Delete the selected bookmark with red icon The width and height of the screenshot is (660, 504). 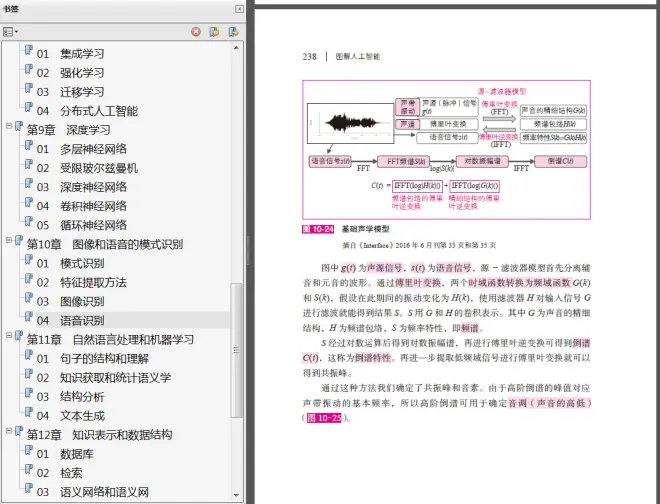click(196, 32)
